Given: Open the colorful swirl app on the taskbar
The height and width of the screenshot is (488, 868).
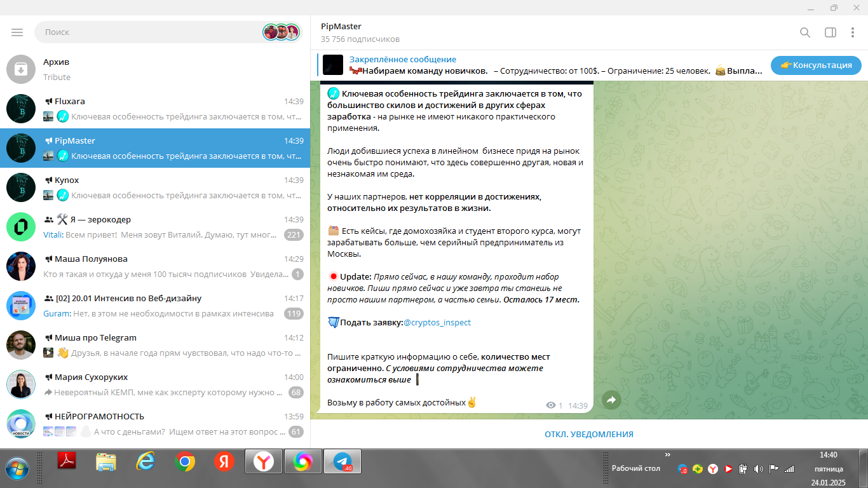Looking at the screenshot, I should [x=303, y=462].
